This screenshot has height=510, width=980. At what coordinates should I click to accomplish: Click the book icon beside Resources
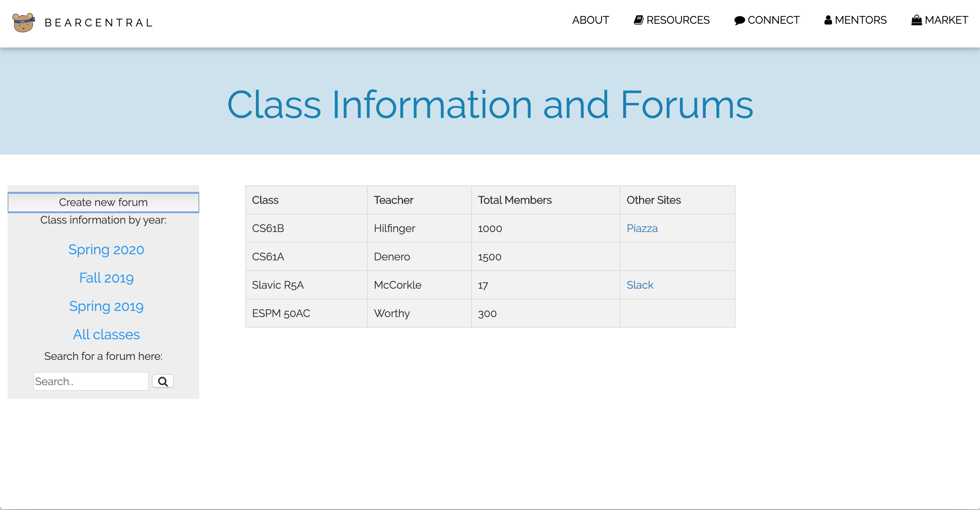coord(638,20)
